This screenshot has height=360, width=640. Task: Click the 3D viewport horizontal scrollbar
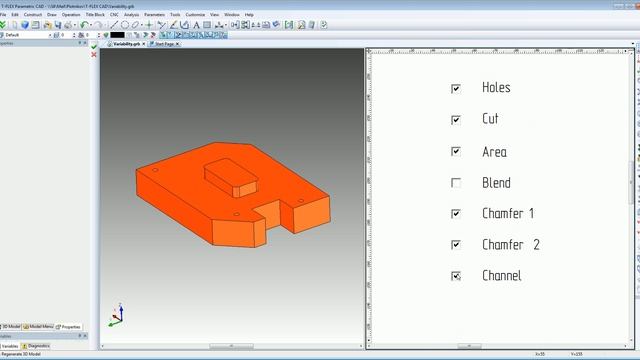click(231, 346)
